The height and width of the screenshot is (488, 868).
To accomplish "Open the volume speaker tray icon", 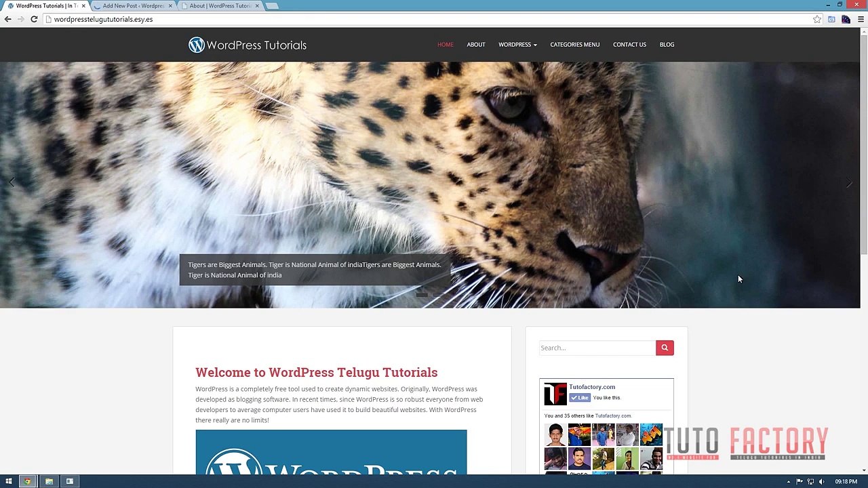I will click(x=821, y=481).
